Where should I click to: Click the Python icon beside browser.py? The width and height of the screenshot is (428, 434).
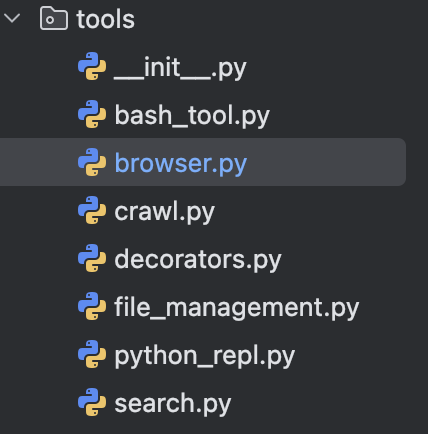(92, 162)
